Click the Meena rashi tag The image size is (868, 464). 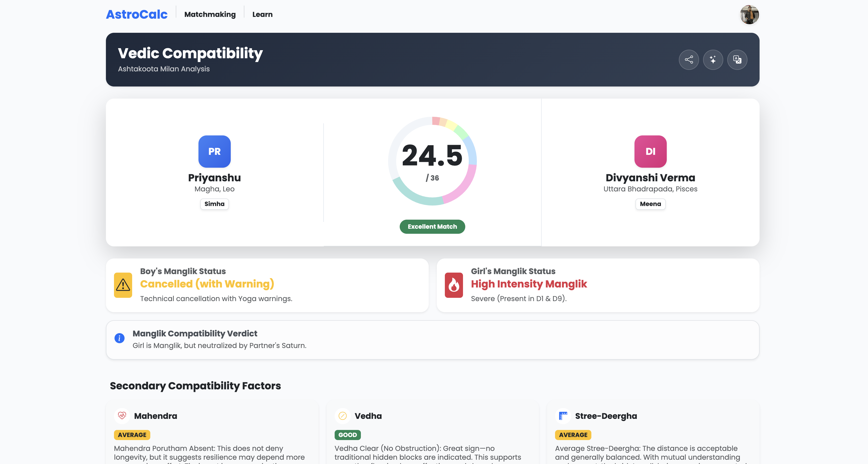coord(650,204)
